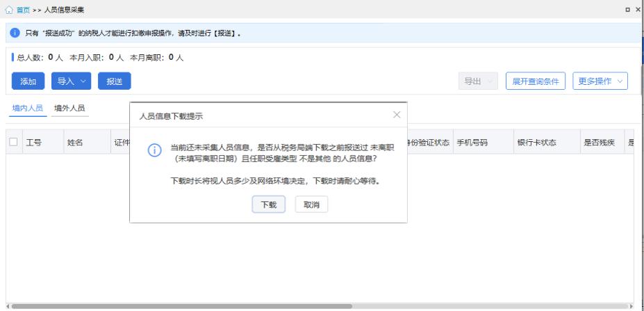Click the 展开查询条件 button
This screenshot has height=311, width=644.
[535, 81]
